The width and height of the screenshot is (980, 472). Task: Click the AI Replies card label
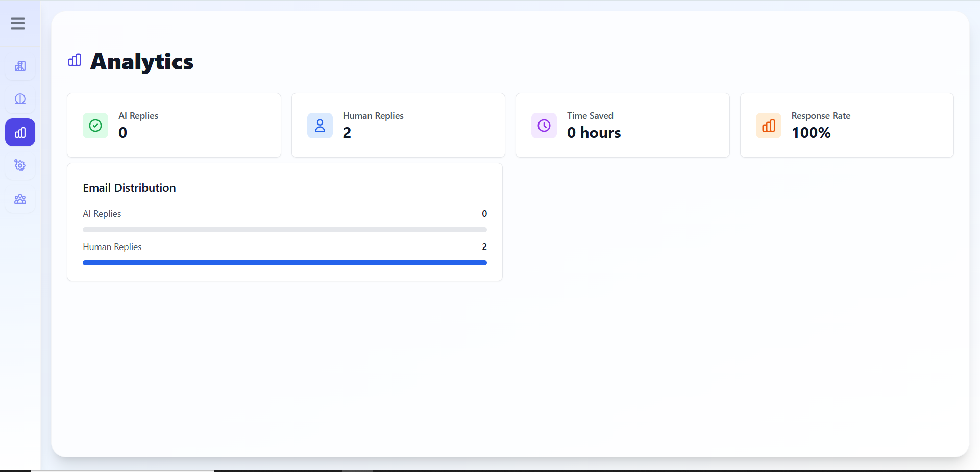pos(138,116)
